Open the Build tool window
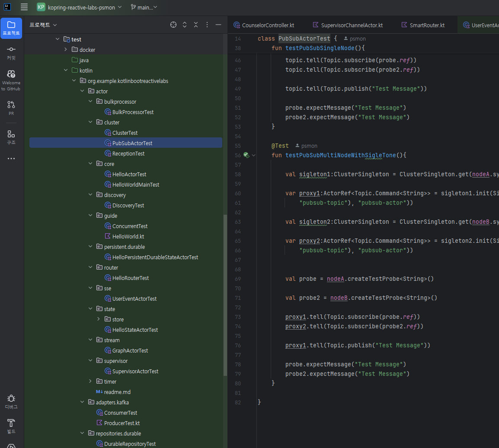The height and width of the screenshot is (448, 499). pyautogui.click(x=11, y=426)
